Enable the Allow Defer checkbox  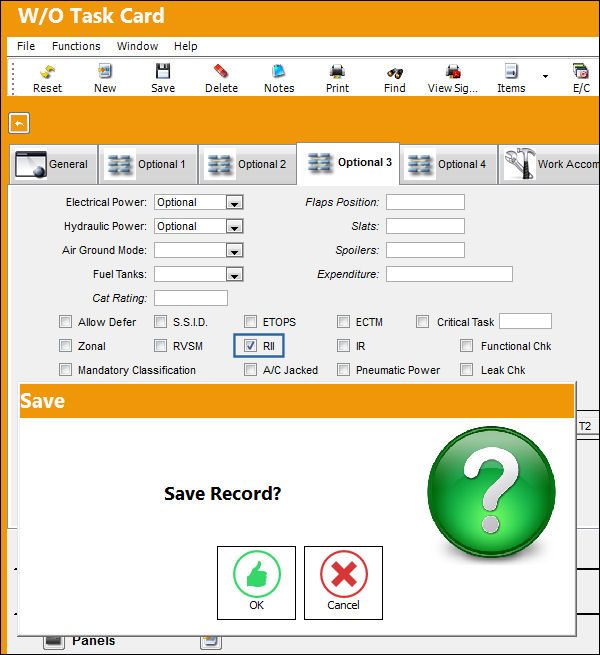[65, 322]
